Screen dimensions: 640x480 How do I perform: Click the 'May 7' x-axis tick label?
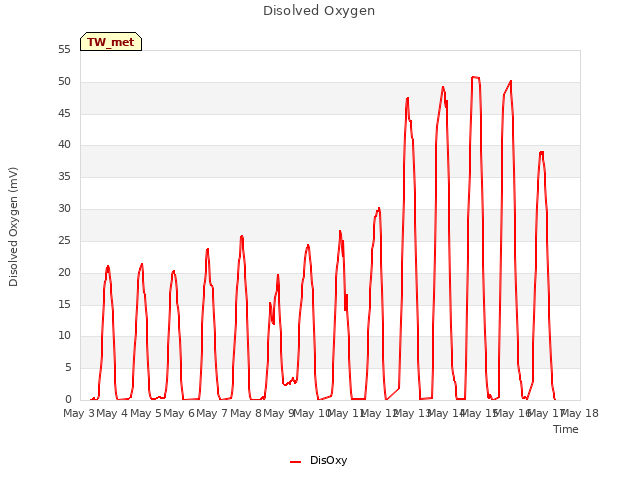click(212, 413)
